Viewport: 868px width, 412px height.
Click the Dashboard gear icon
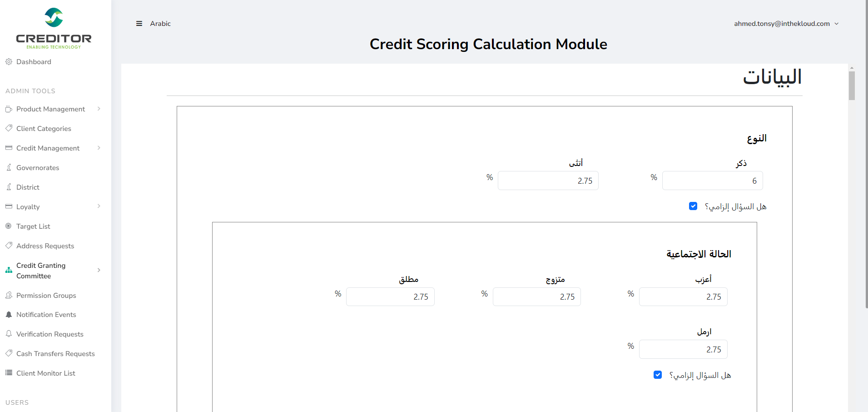point(9,62)
